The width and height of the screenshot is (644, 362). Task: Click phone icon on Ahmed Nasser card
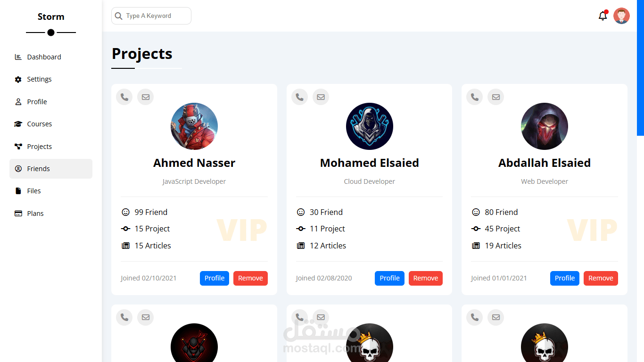124,97
